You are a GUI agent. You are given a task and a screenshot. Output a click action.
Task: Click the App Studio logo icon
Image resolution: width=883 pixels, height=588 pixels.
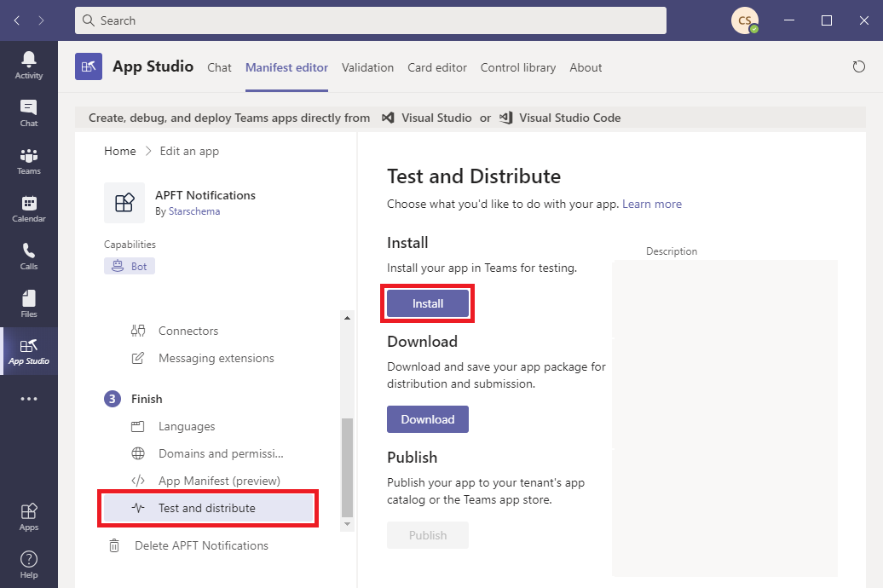(x=89, y=67)
